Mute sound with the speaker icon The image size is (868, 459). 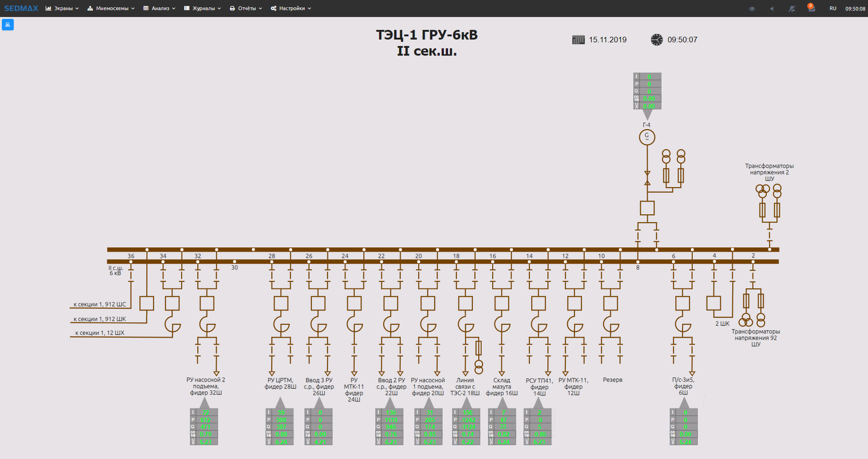772,9
